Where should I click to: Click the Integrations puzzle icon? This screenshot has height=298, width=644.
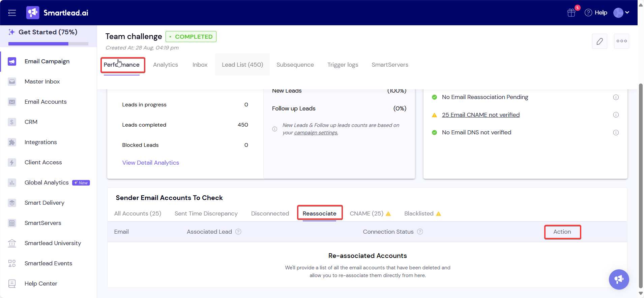pyautogui.click(x=12, y=142)
